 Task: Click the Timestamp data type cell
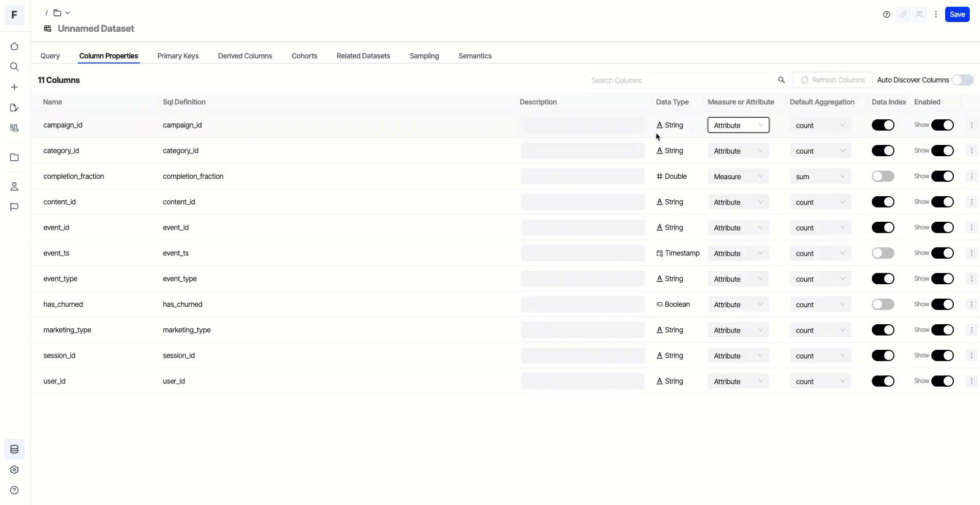click(x=678, y=253)
